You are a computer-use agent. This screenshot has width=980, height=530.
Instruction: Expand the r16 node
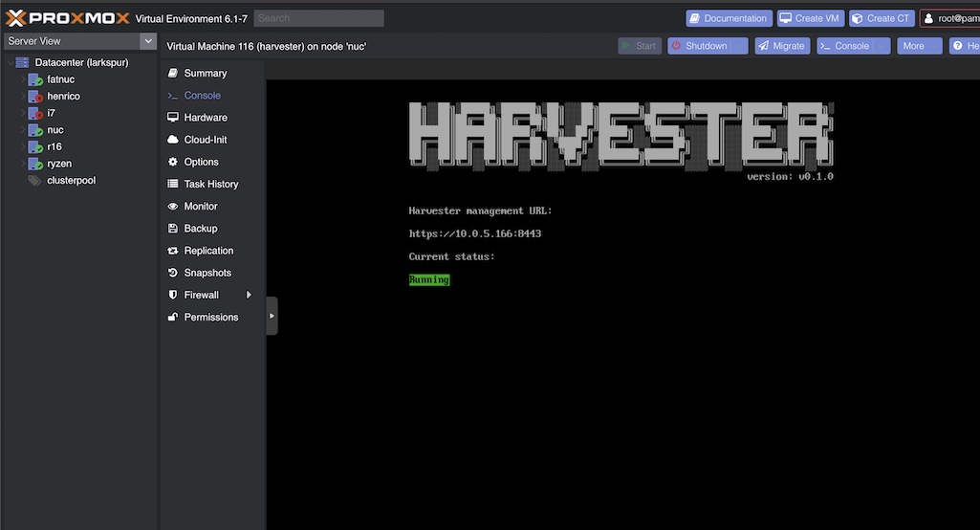[x=23, y=147]
